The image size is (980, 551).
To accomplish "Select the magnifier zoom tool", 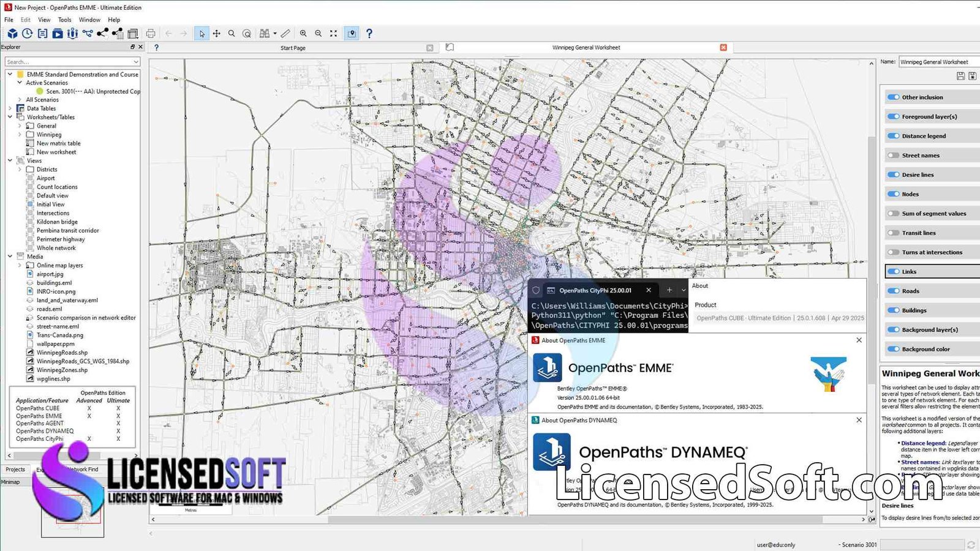I will [x=232, y=34].
